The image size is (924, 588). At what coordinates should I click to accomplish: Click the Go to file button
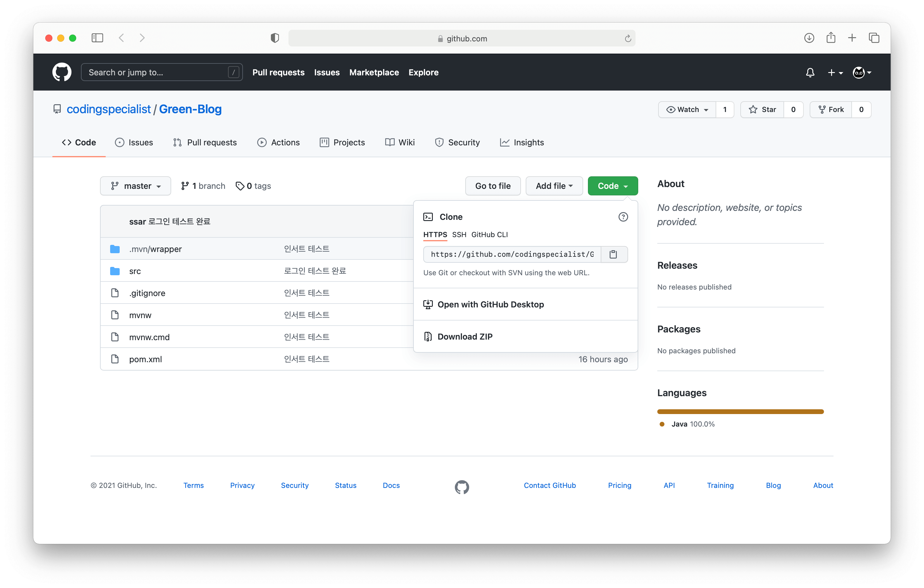pyautogui.click(x=493, y=186)
